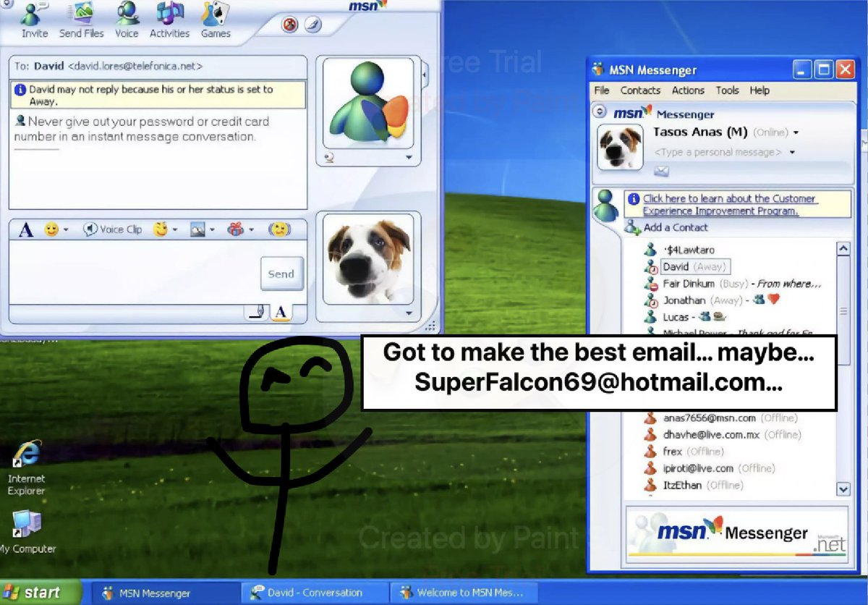Image resolution: width=868 pixels, height=605 pixels.
Task: Click the Send button
Action: tap(281, 274)
